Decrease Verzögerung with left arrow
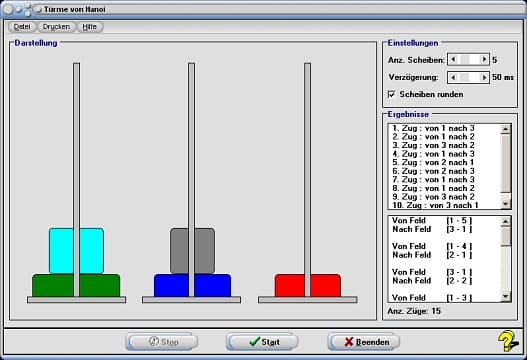 [453, 78]
